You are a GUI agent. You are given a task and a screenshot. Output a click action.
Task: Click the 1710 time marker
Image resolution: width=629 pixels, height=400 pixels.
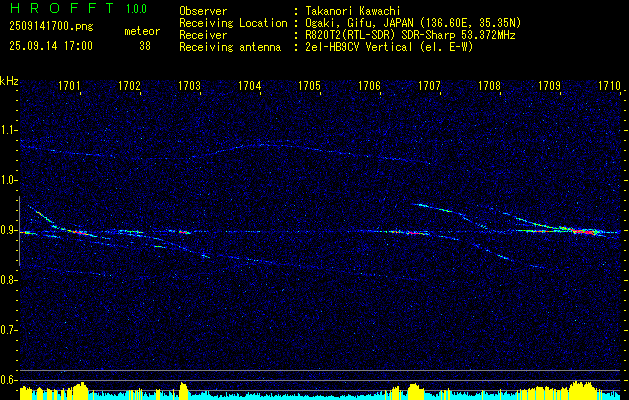coord(609,85)
